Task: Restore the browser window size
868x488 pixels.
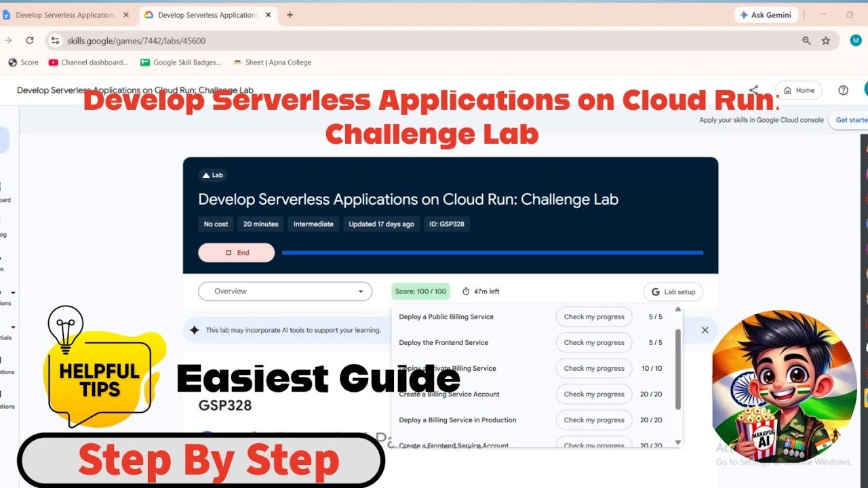Action: (x=850, y=14)
